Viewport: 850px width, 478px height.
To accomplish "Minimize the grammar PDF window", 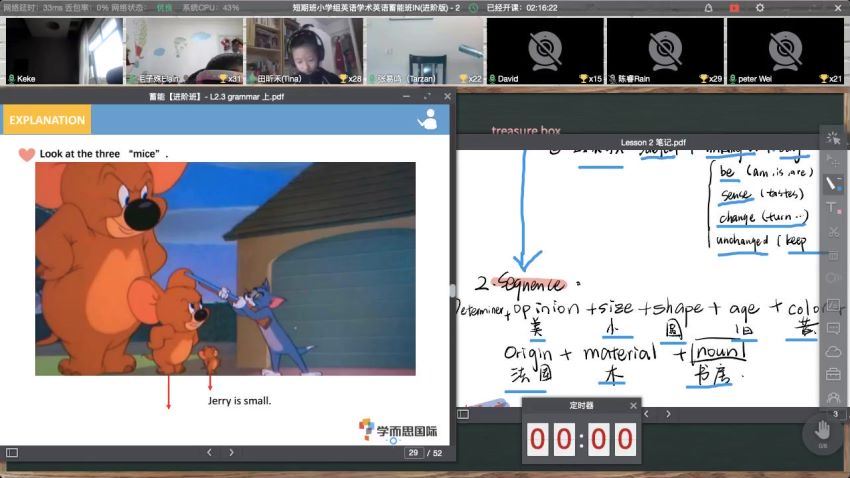I will (x=407, y=96).
